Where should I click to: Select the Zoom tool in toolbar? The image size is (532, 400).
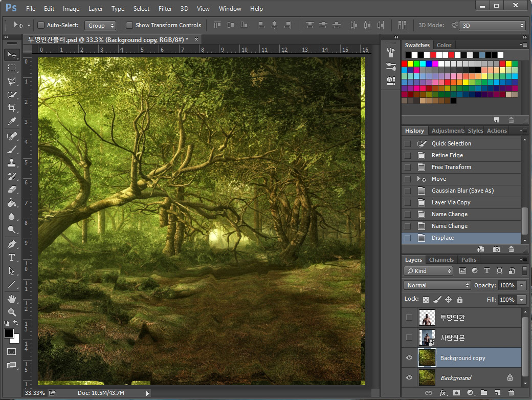[x=11, y=312]
